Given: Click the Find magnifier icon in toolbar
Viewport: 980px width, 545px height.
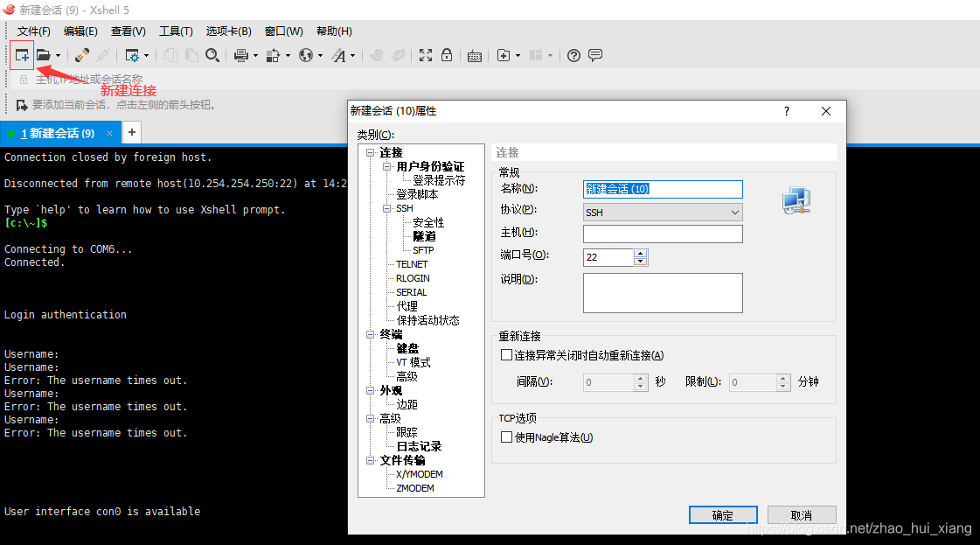Looking at the screenshot, I should click(x=212, y=56).
